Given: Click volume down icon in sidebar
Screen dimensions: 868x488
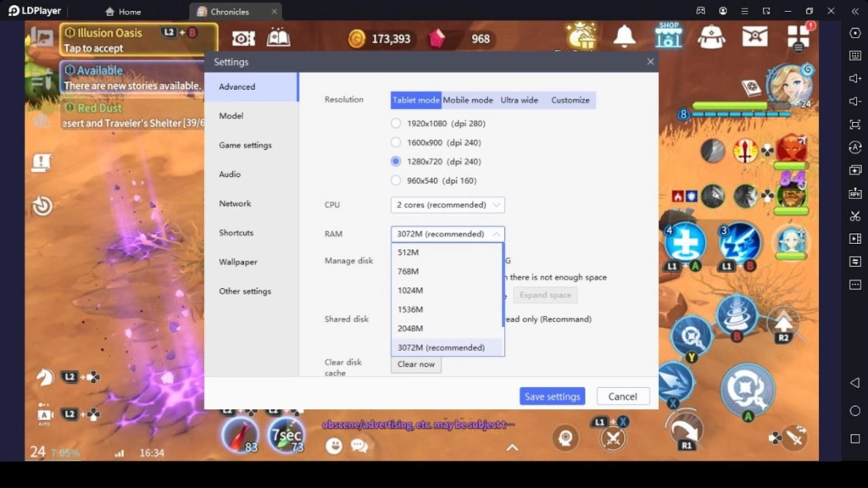Looking at the screenshot, I should pos(855,102).
